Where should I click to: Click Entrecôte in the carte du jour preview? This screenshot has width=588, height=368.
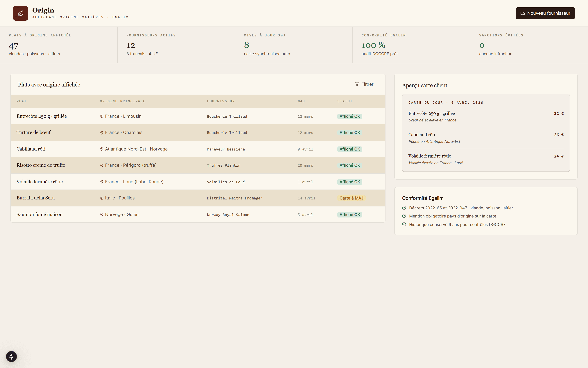431,113
